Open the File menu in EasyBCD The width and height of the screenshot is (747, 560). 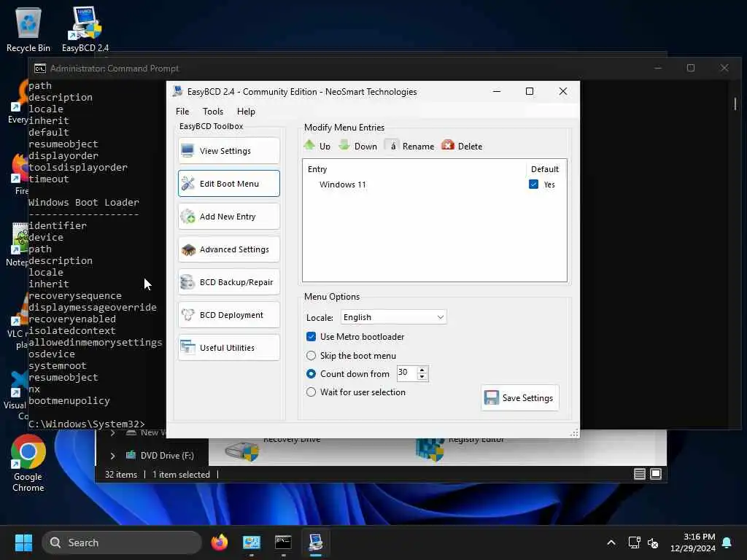coord(182,112)
